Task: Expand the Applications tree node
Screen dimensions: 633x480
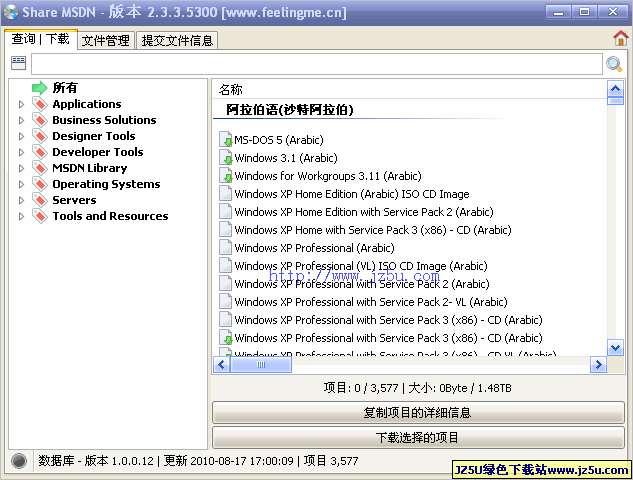Action: [x=21, y=104]
